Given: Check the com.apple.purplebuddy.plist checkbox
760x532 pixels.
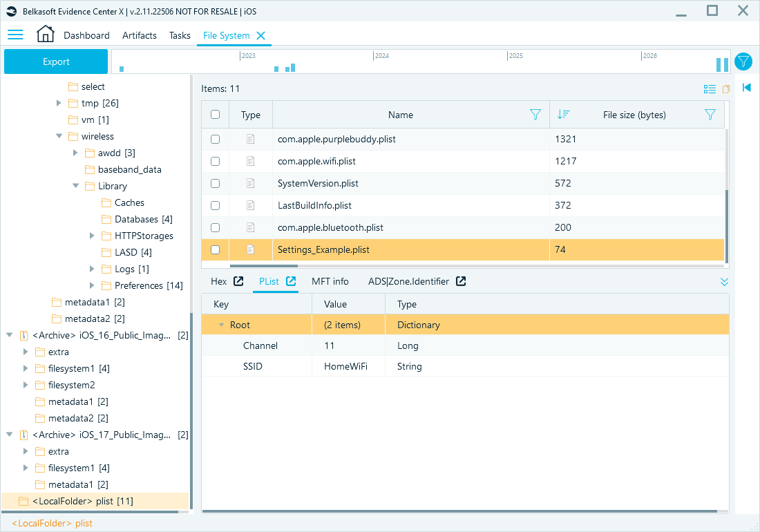Looking at the screenshot, I should click(215, 139).
